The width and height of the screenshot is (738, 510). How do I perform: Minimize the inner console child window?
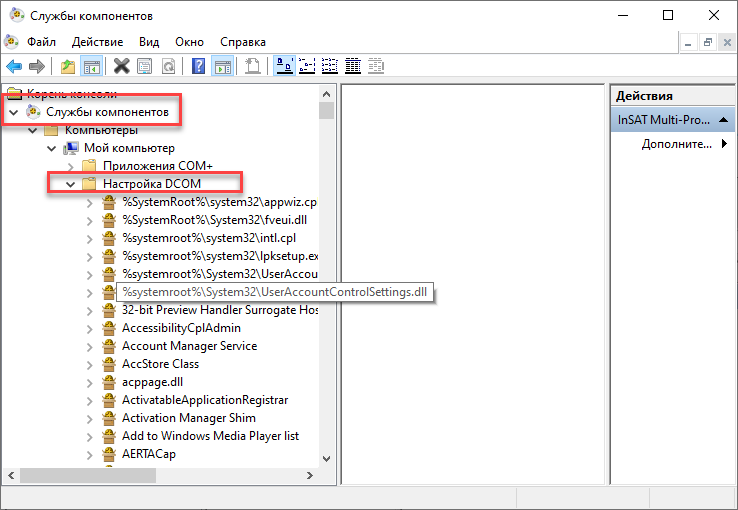(x=688, y=43)
